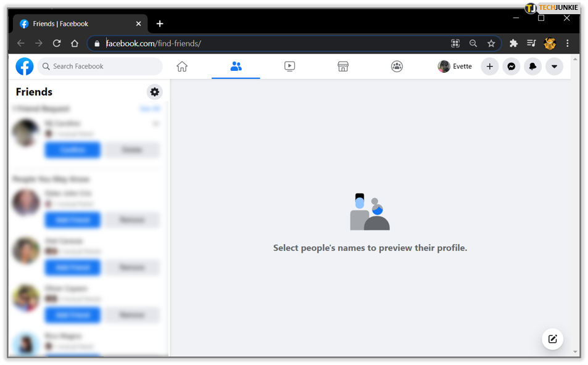
Task: Click the See All friend requests link
Action: 150,108
